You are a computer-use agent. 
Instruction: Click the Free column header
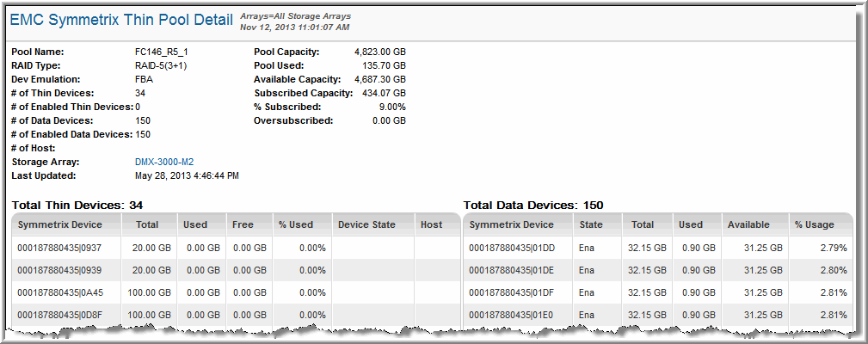pyautogui.click(x=242, y=225)
